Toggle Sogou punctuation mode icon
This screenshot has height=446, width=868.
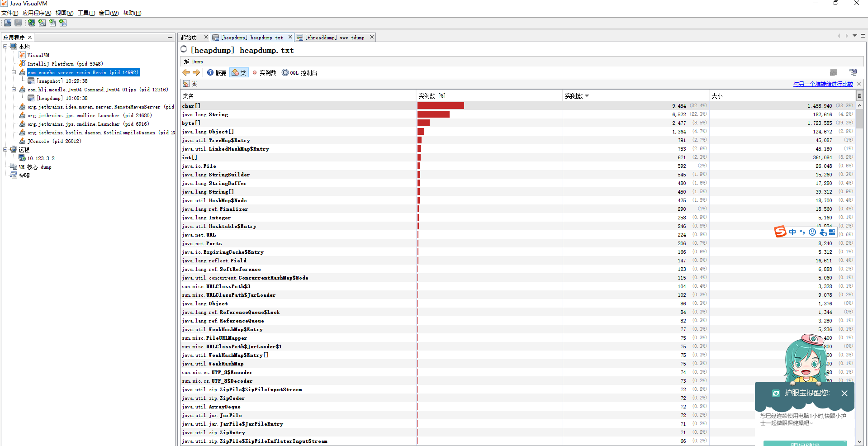click(802, 232)
